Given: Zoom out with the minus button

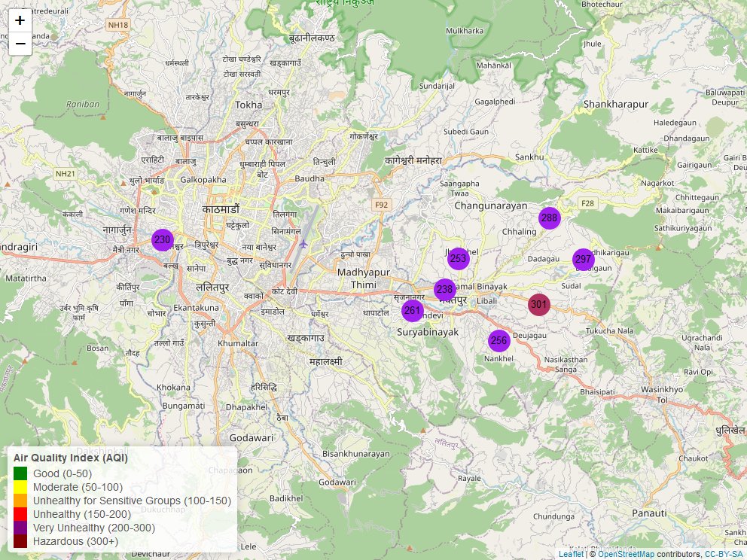Looking at the screenshot, I should (20, 44).
